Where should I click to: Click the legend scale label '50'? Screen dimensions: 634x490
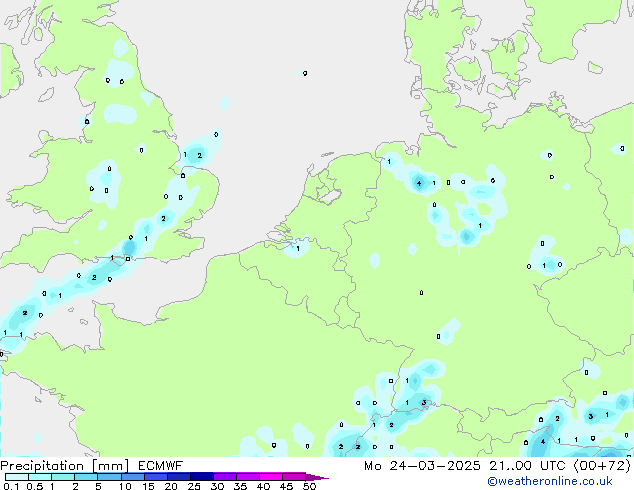[x=309, y=486]
